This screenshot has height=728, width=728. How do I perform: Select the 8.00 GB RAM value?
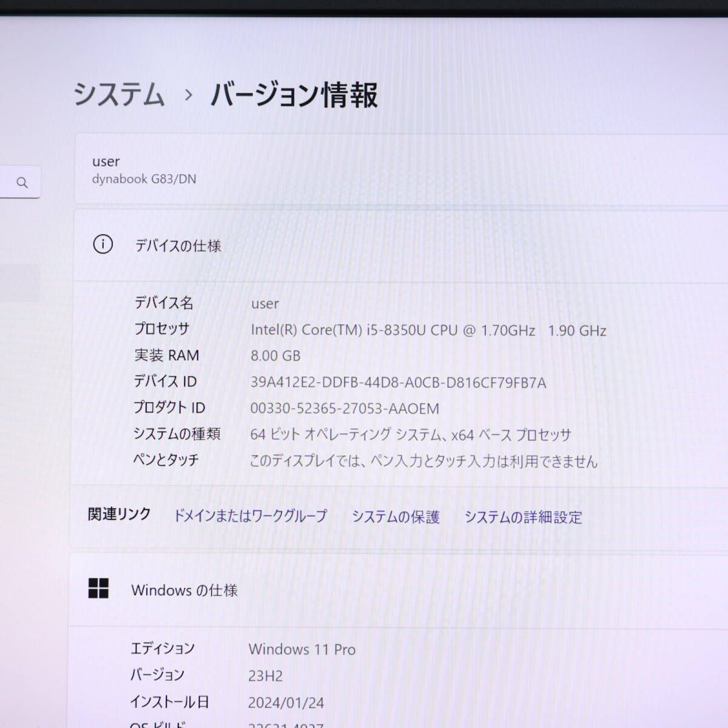[275, 356]
